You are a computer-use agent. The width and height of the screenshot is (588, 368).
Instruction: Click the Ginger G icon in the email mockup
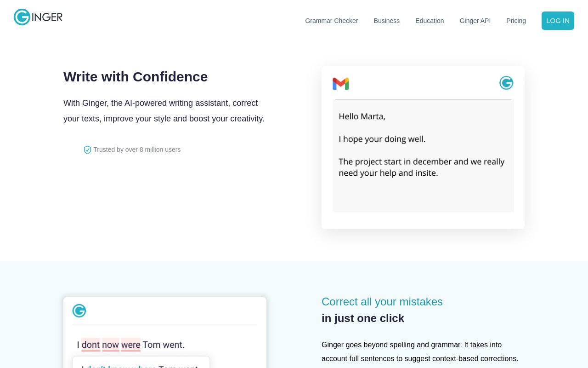point(506,83)
